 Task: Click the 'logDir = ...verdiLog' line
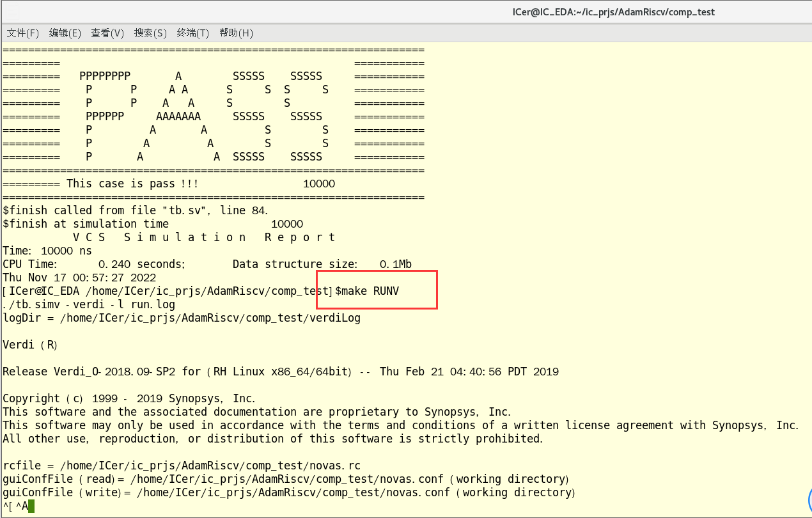[x=182, y=318]
